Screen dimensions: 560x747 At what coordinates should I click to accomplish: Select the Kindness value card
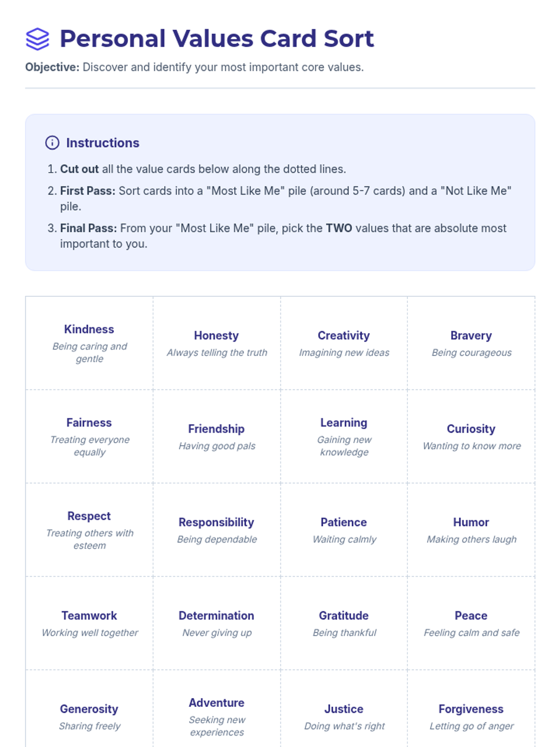pyautogui.click(x=89, y=343)
